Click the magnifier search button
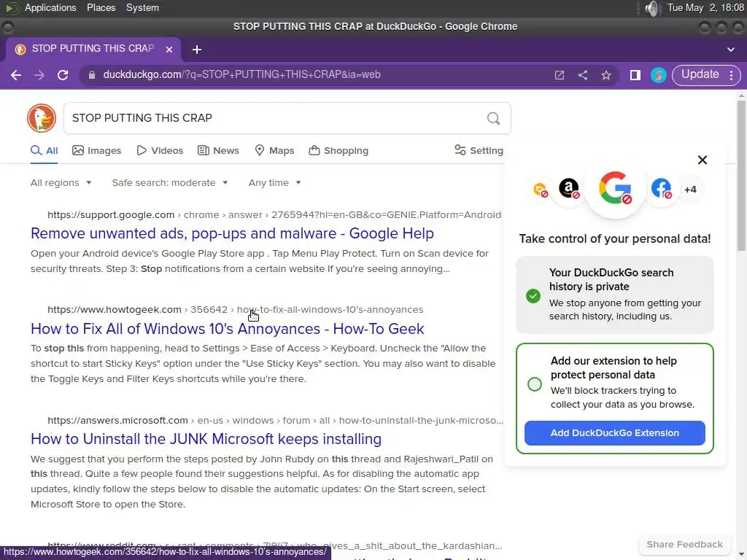This screenshot has height=560, width=747. [494, 118]
